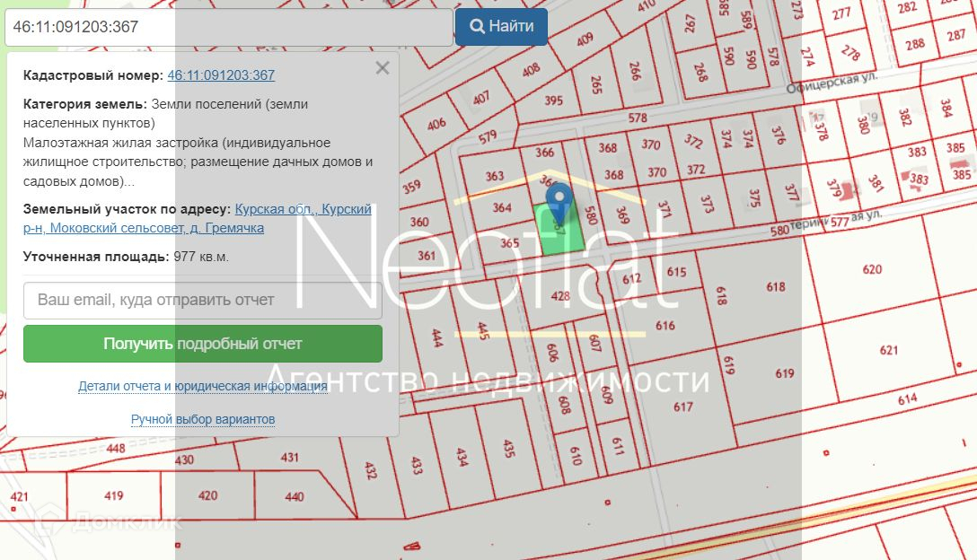
Task: Select parcel 610 on the map
Action: tap(577, 457)
